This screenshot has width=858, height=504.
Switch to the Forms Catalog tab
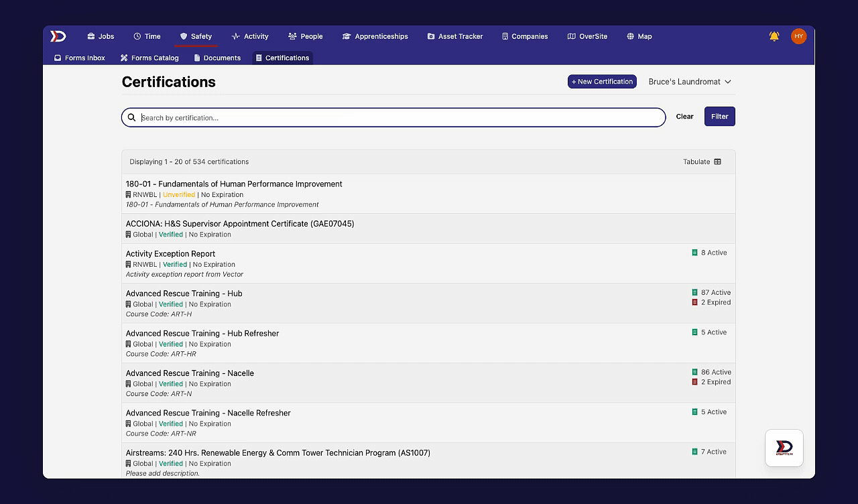point(149,58)
